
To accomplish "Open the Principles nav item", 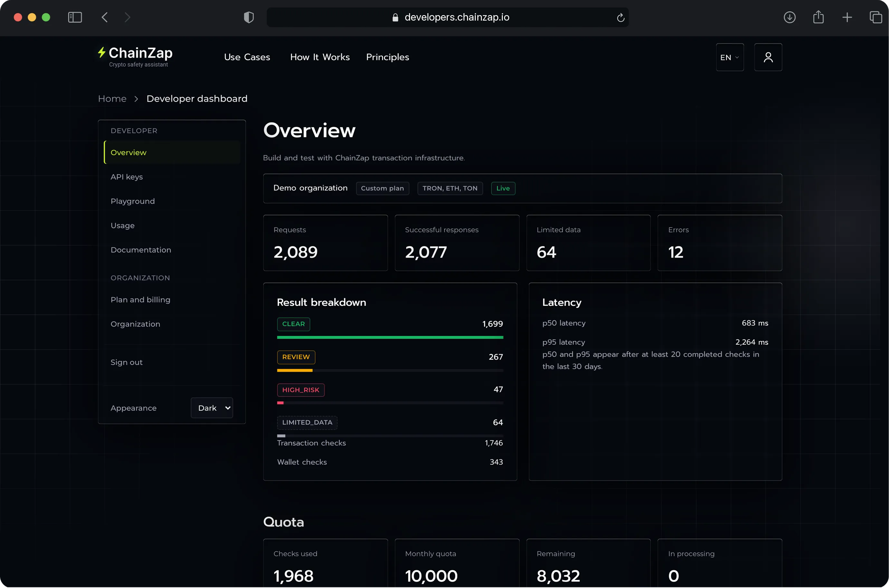I will pos(387,57).
